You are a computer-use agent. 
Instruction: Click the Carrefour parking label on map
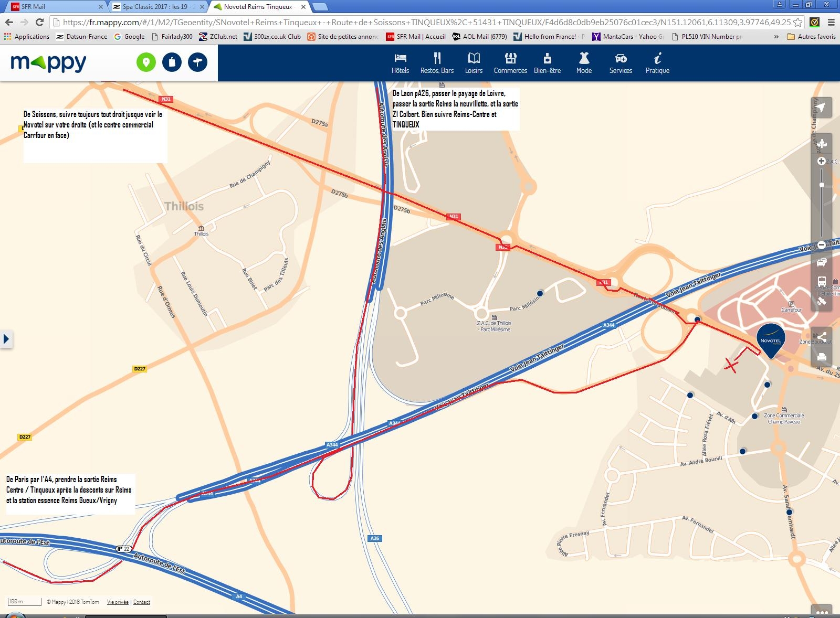pyautogui.click(x=791, y=307)
